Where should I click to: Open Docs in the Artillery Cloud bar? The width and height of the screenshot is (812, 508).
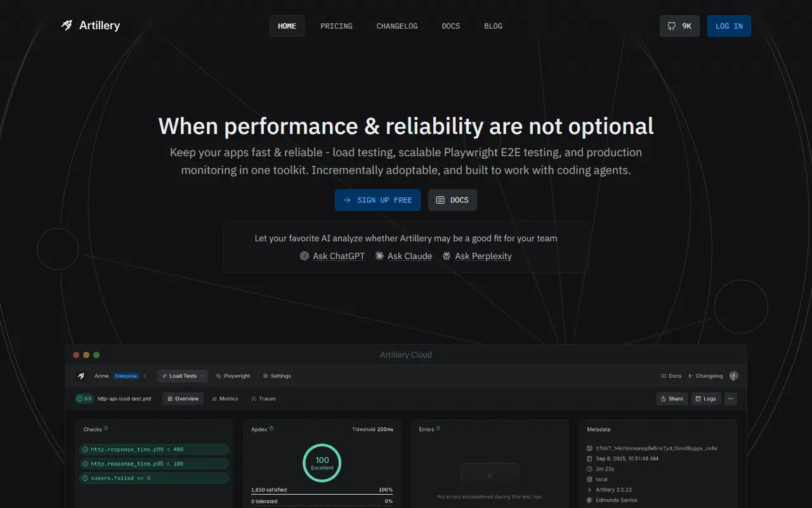[671, 376]
